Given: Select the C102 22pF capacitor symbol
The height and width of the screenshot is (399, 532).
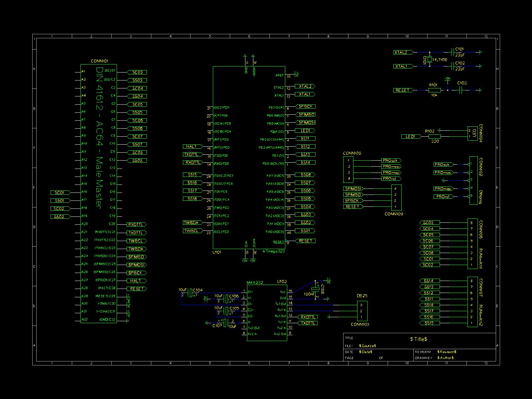Looking at the screenshot, I should (453, 66).
